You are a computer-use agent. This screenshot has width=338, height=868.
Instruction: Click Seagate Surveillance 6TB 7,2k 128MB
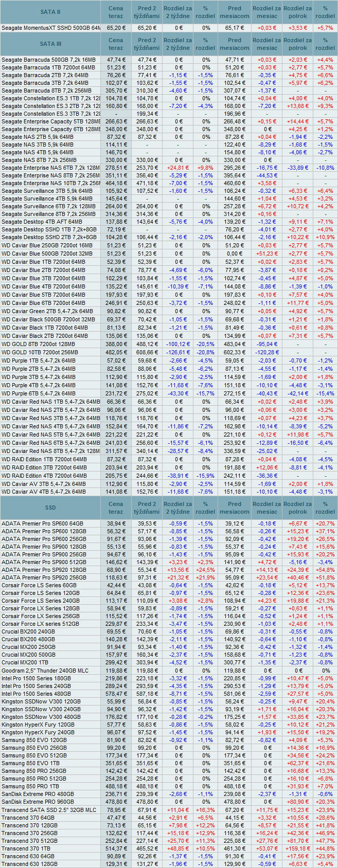pyautogui.click(x=48, y=206)
